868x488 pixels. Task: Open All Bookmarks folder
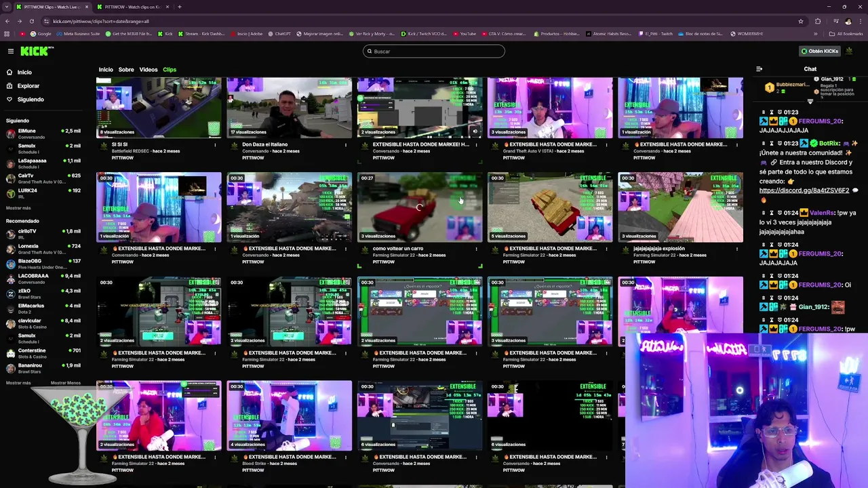(x=846, y=33)
